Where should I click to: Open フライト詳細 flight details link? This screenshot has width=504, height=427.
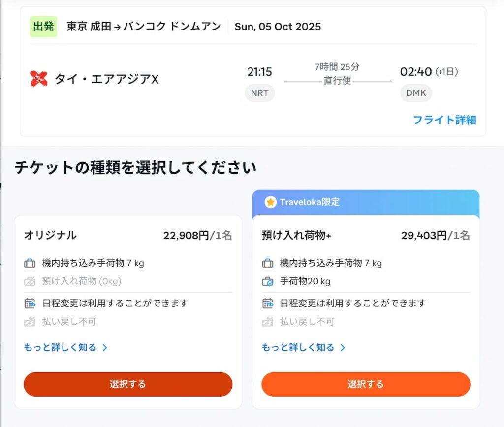(444, 120)
